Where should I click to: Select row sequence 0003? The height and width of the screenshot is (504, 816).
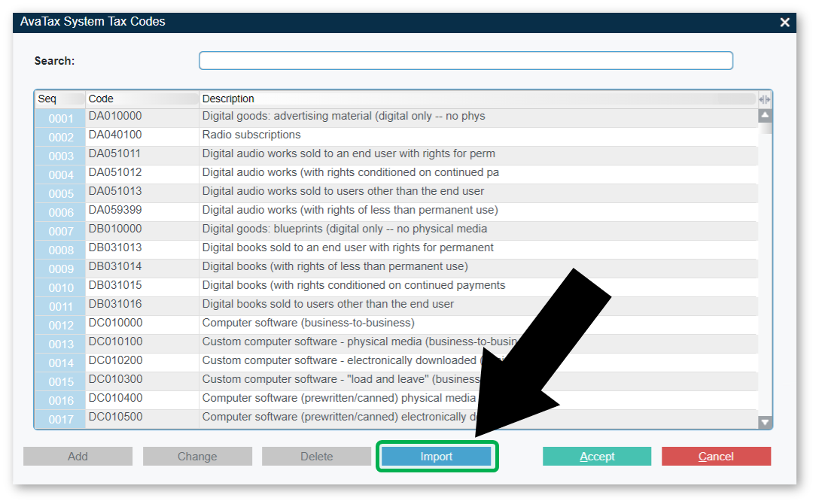coord(61,156)
